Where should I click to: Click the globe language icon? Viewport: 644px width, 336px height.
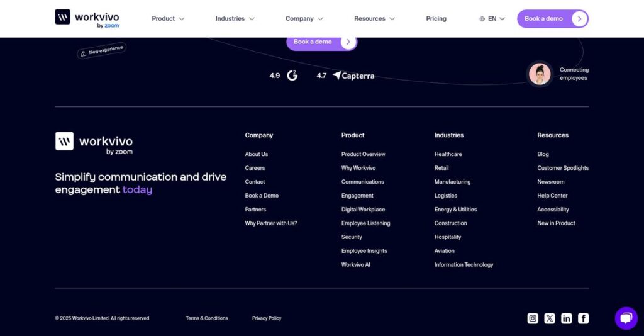482,18
